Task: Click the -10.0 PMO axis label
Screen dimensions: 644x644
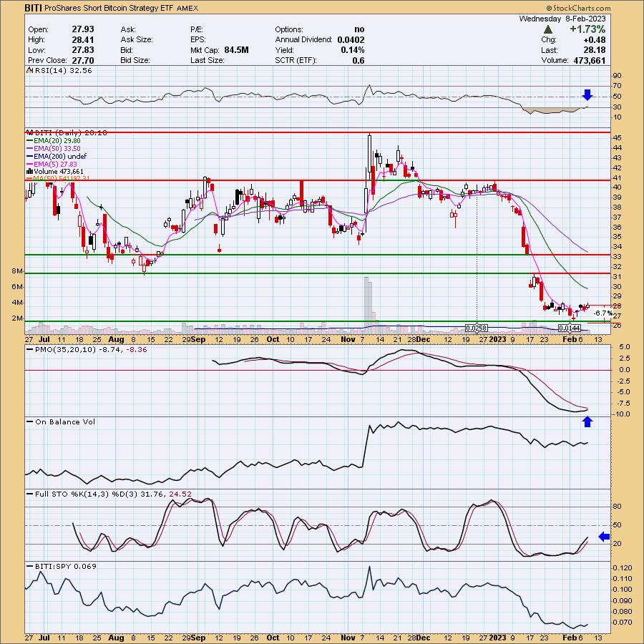Action: click(x=621, y=414)
